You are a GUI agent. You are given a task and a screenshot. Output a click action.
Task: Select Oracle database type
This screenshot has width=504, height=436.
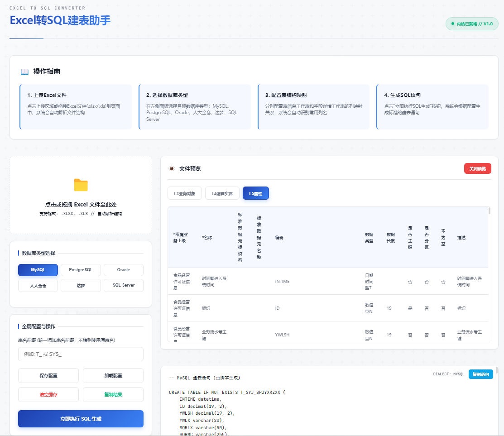pyautogui.click(x=123, y=270)
